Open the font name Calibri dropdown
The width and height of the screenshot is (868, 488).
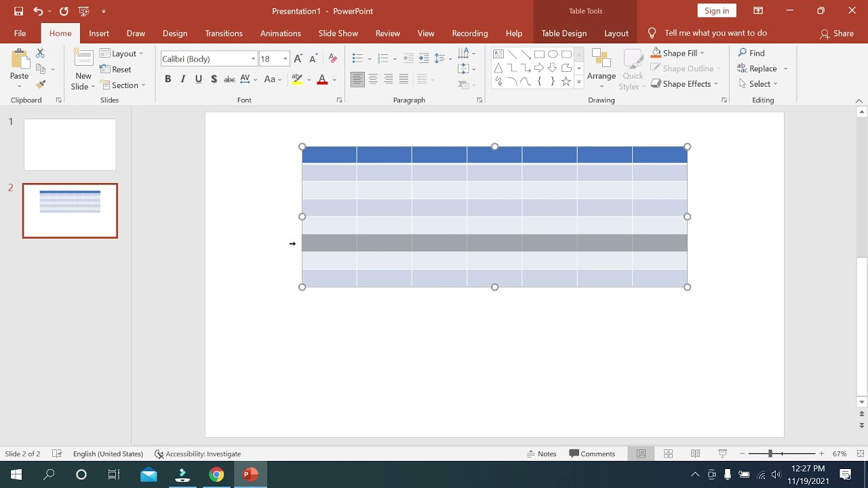pyautogui.click(x=253, y=59)
